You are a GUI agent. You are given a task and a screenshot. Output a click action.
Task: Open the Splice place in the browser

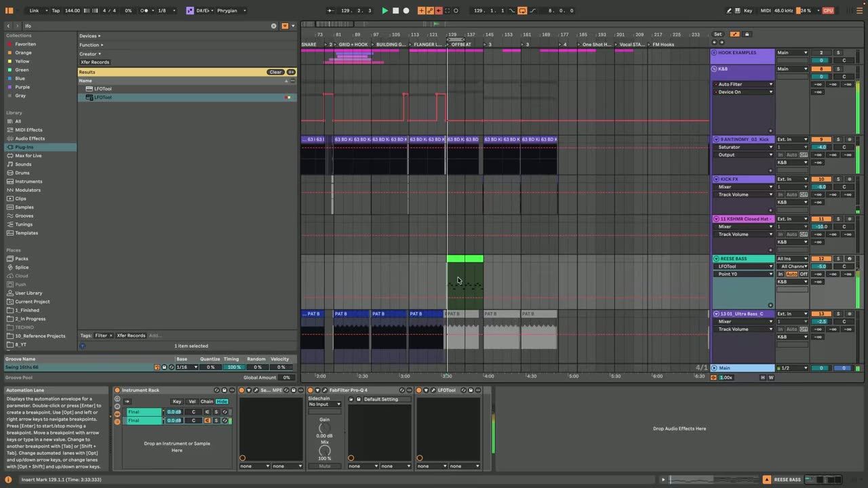point(22,267)
